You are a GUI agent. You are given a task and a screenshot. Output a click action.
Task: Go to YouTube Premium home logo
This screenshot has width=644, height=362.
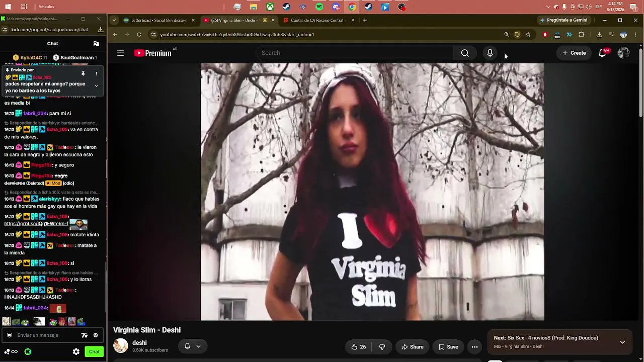152,53
